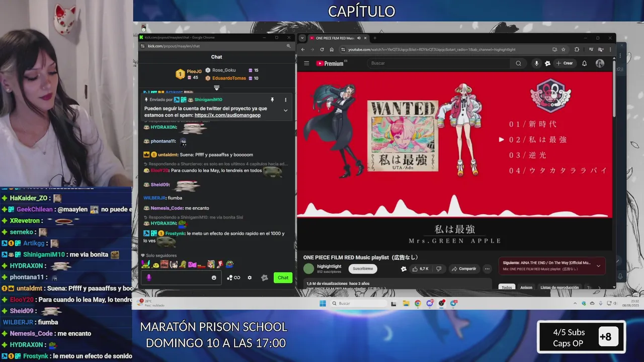
Task: Open YouTube hamburger guide menu
Action: point(306,63)
